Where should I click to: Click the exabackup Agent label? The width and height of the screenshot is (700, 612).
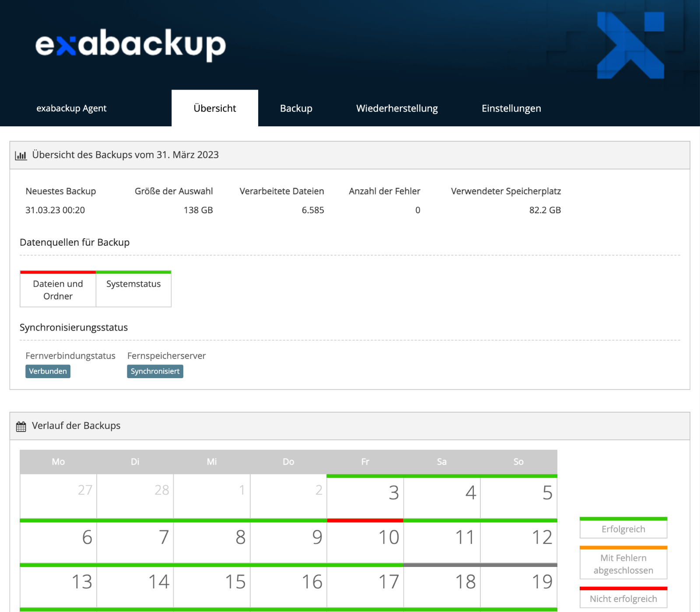[x=71, y=108]
